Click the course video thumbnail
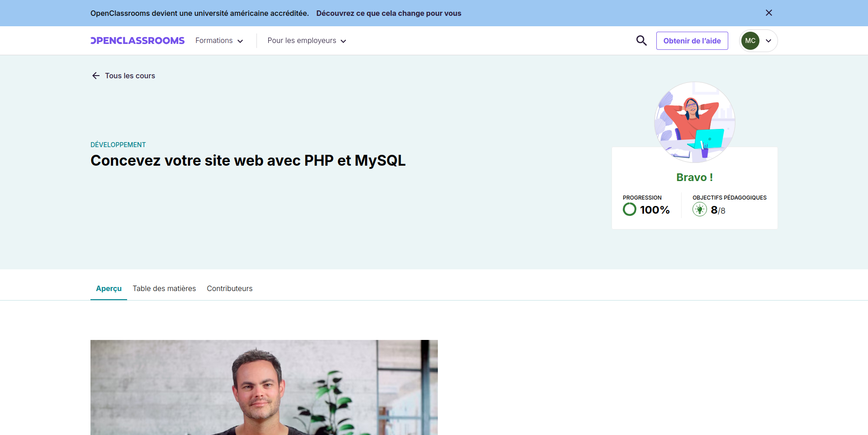Viewport: 868px width, 435px height. 264,387
